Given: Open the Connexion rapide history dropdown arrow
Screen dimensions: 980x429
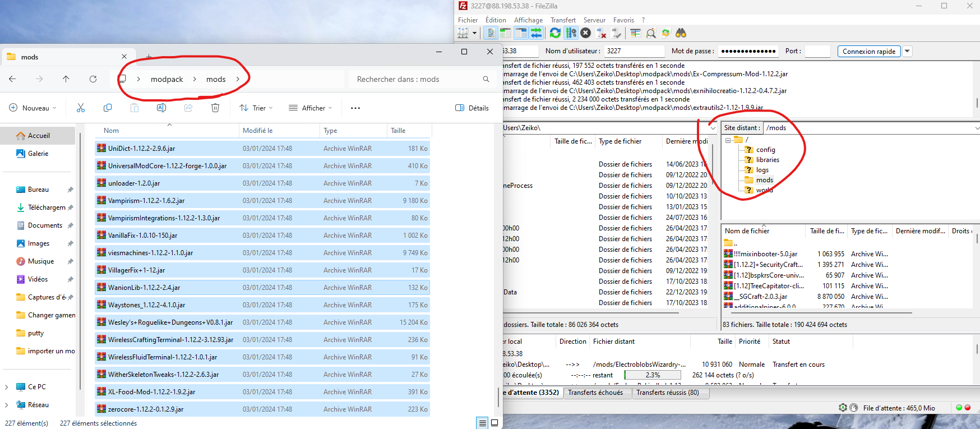Looking at the screenshot, I should point(907,51).
